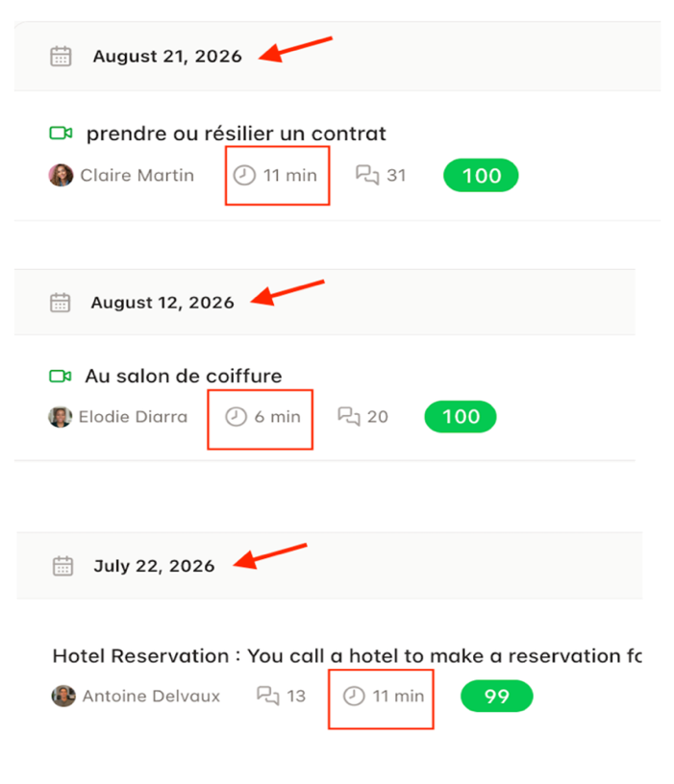Click the green 100 score badge for Claire Martin
This screenshot has height=784, width=674.
coord(481,175)
